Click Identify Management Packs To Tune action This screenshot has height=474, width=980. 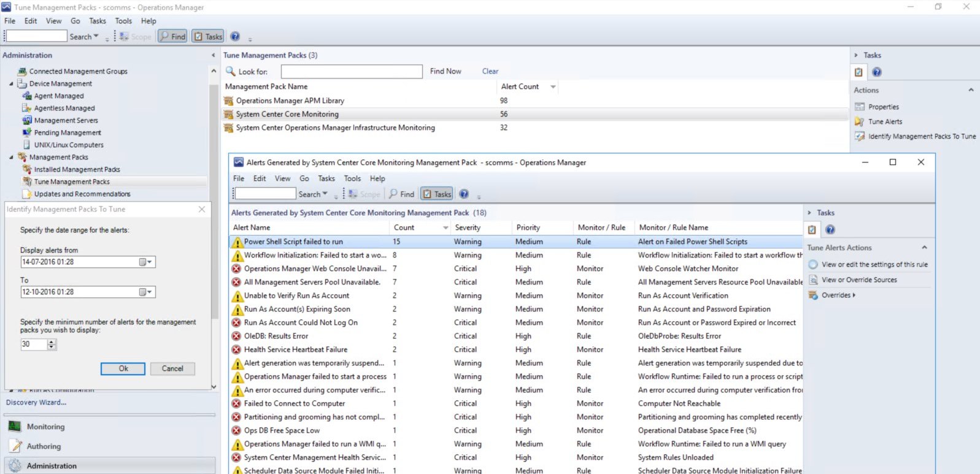point(922,136)
